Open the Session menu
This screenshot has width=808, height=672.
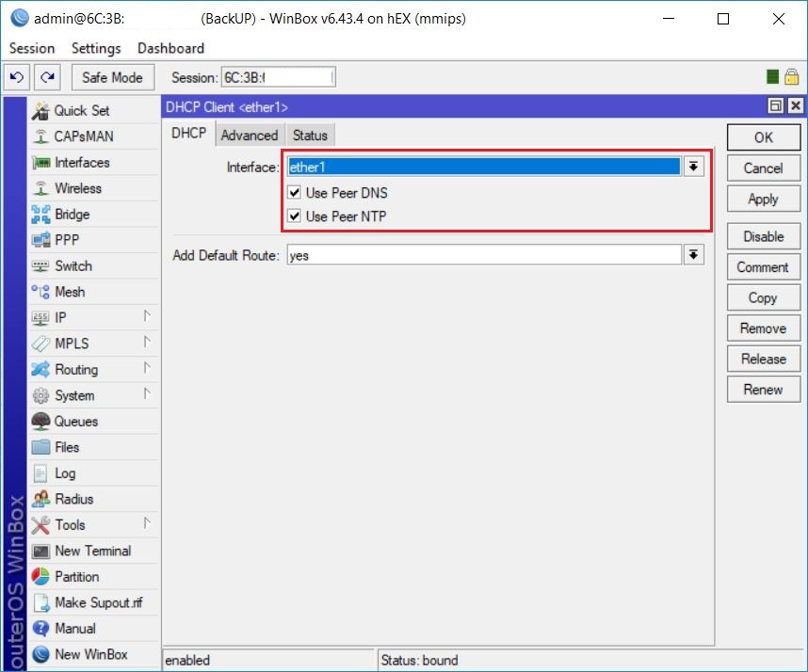click(x=32, y=48)
